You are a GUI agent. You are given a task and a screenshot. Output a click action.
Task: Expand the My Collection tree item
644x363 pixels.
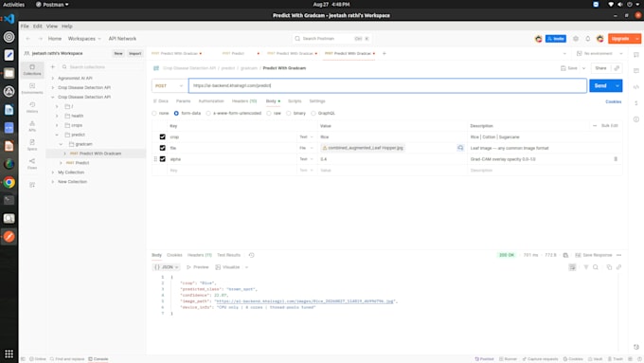pyautogui.click(x=53, y=172)
